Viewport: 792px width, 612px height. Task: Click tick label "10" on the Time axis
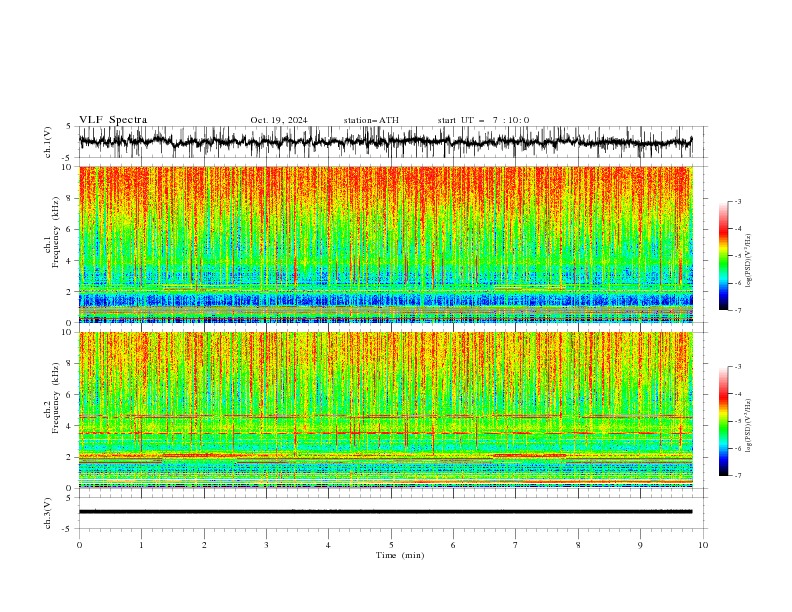coord(703,545)
